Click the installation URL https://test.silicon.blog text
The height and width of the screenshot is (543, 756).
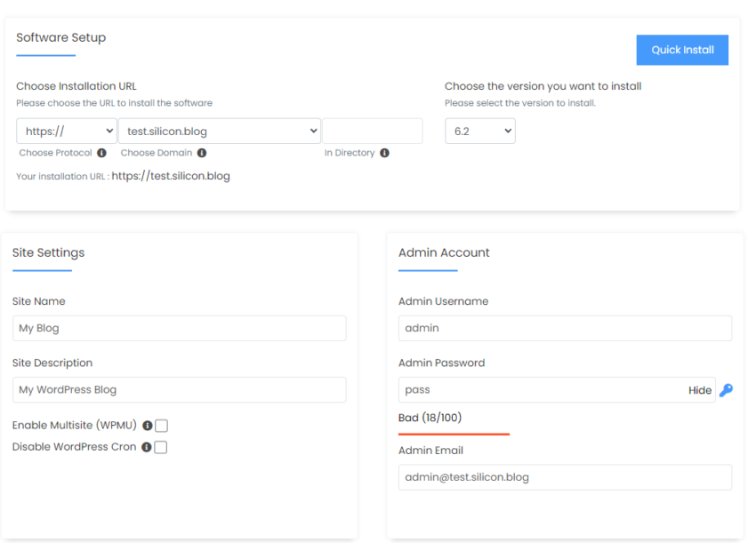[x=171, y=176]
